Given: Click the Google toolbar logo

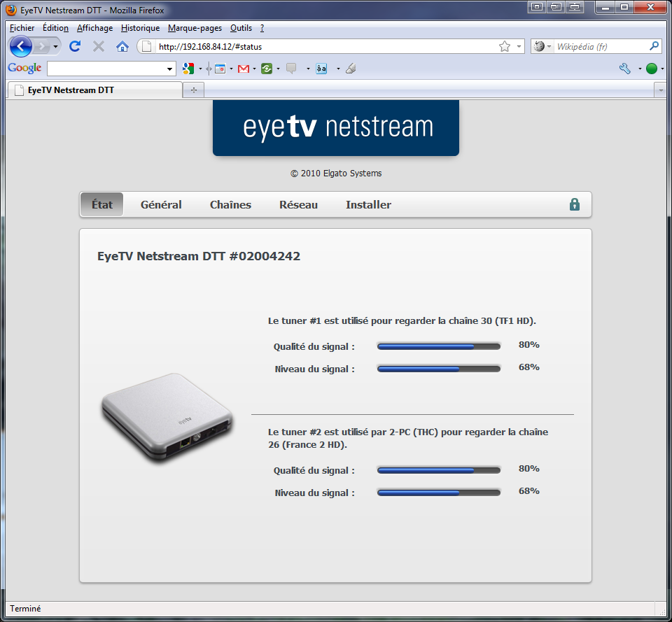Looking at the screenshot, I should [x=25, y=68].
